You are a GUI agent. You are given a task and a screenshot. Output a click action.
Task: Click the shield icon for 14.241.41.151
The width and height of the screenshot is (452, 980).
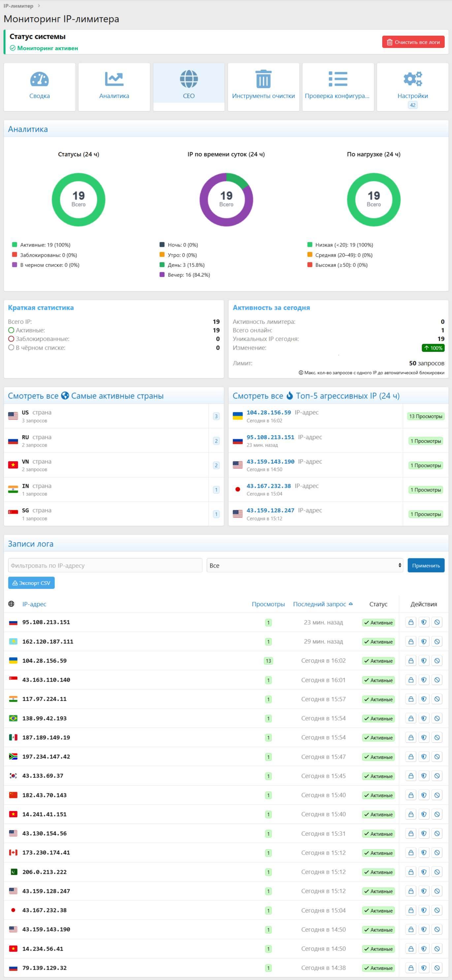(x=424, y=814)
